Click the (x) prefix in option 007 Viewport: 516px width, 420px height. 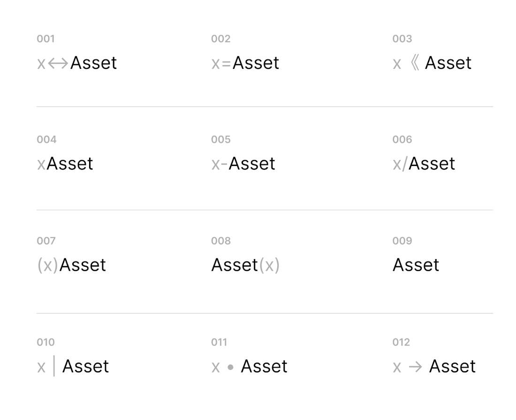click(48, 265)
